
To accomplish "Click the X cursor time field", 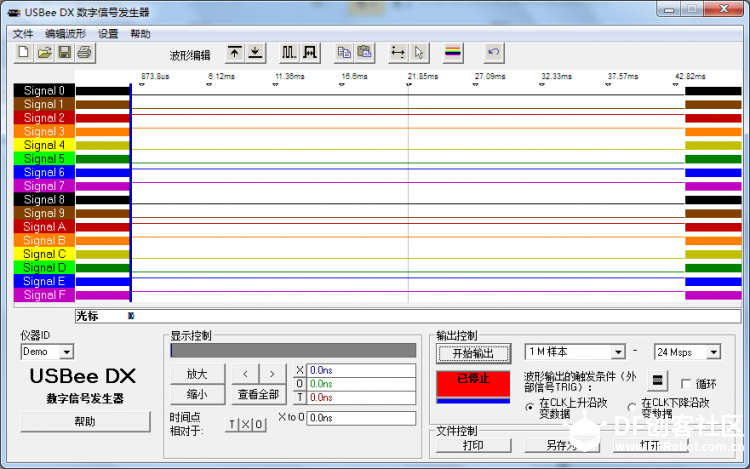I will [x=361, y=371].
